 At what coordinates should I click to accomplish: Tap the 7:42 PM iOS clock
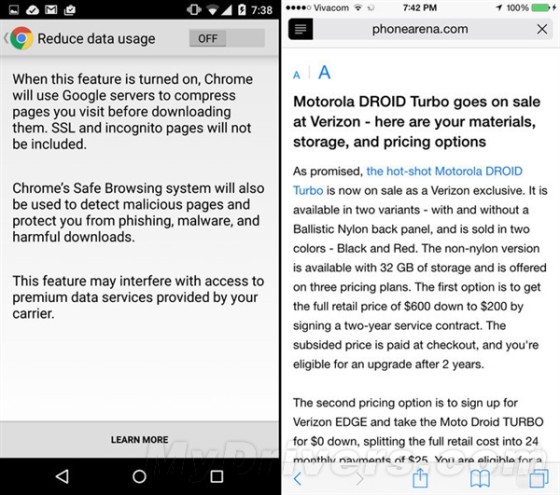pyautogui.click(x=420, y=8)
